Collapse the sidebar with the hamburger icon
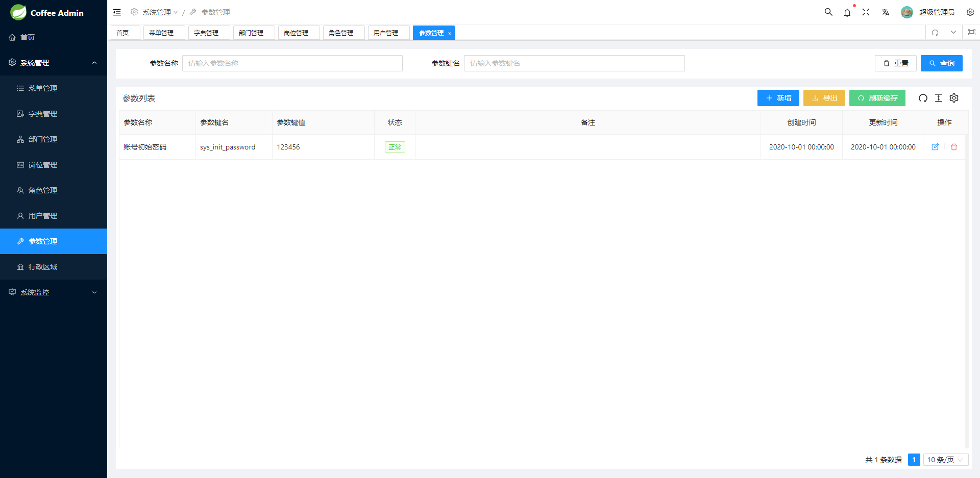 point(117,12)
